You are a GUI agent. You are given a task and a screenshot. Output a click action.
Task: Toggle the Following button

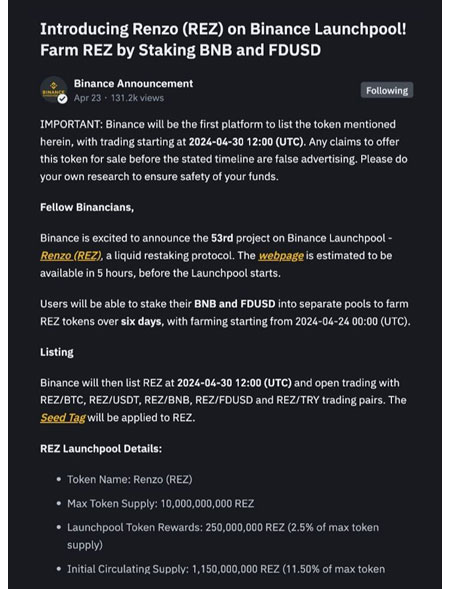click(x=387, y=91)
